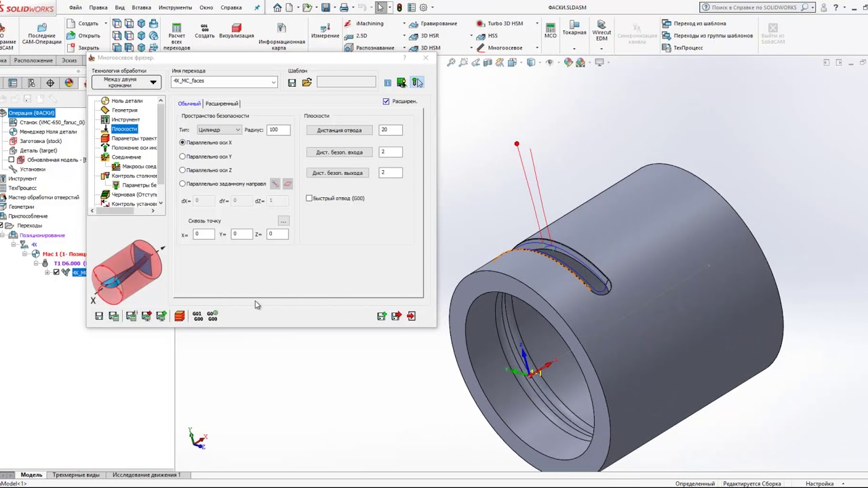The width and height of the screenshot is (868, 488).
Task: Click the cylinder safety-space preview image
Action: 127,271
